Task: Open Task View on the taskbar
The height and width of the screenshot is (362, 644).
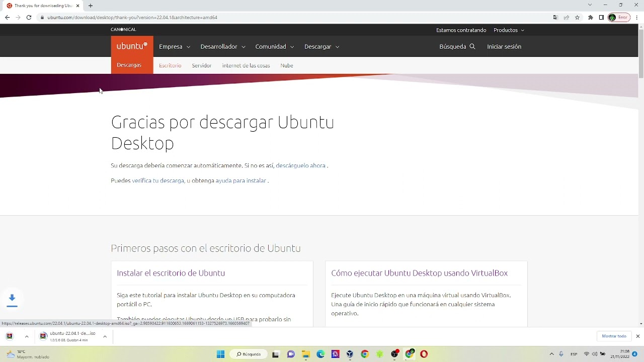Action: coord(276,354)
